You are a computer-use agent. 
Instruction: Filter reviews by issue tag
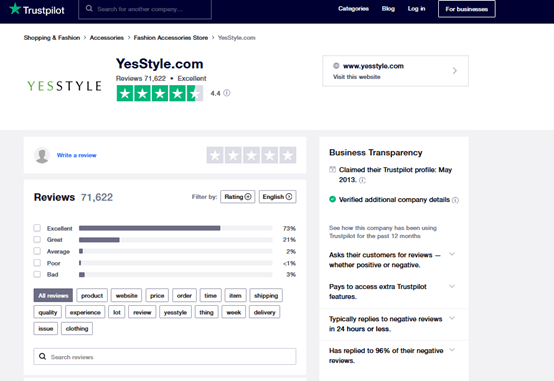coord(46,328)
